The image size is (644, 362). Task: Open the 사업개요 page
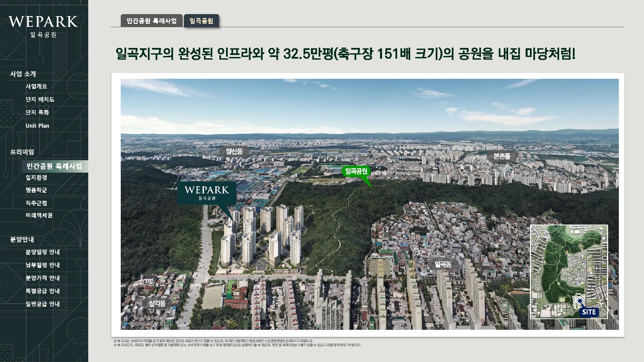tap(36, 86)
